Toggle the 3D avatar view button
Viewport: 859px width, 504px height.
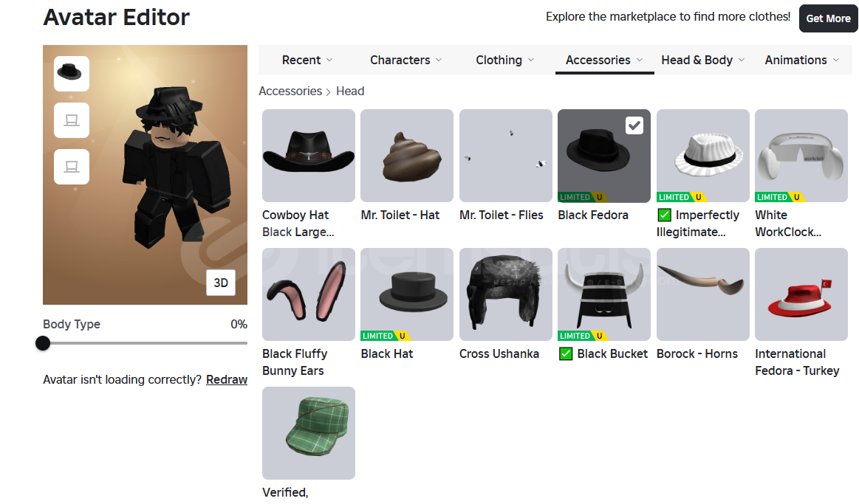pyautogui.click(x=221, y=283)
